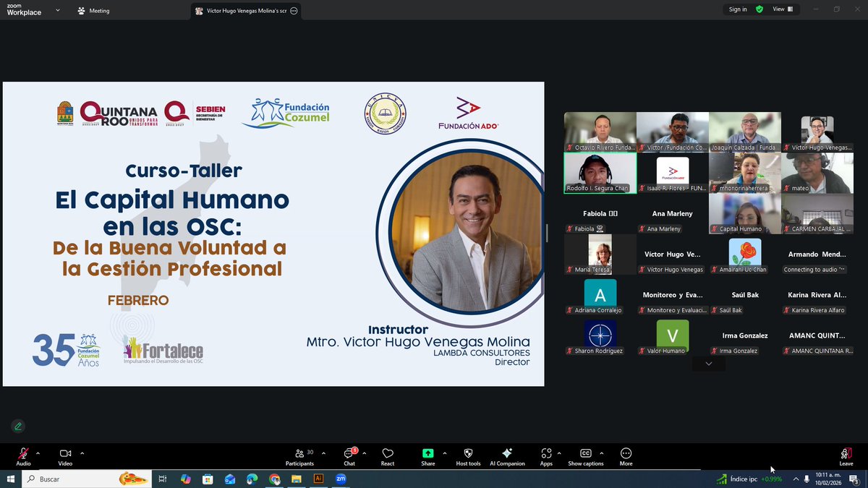The height and width of the screenshot is (488, 868).
Task: Open Host tools shield
Action: tap(468, 457)
